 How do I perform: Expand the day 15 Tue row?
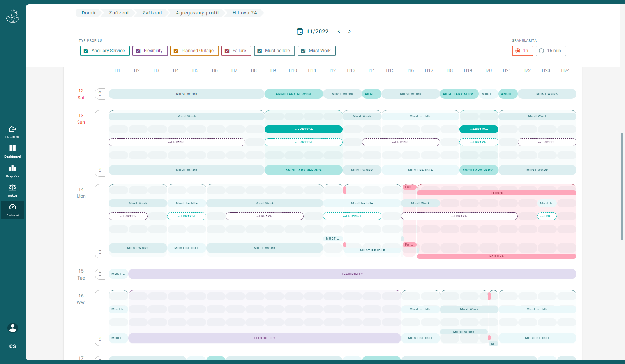pyautogui.click(x=100, y=274)
